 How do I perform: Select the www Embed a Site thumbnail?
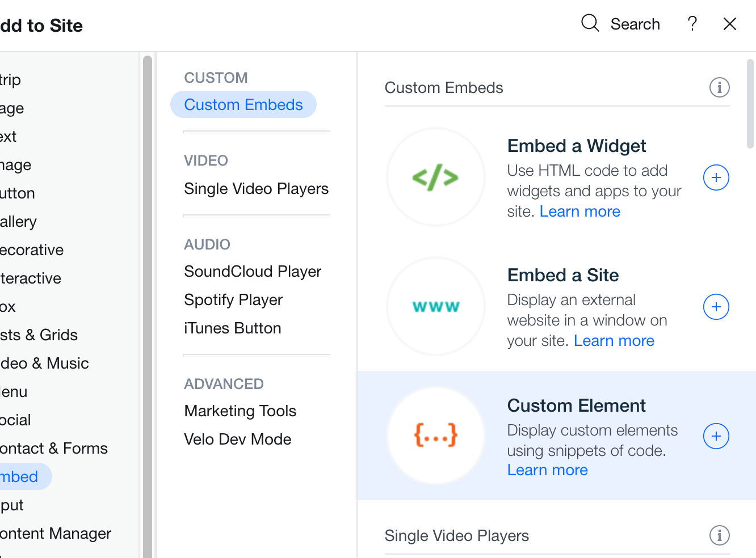pyautogui.click(x=436, y=307)
